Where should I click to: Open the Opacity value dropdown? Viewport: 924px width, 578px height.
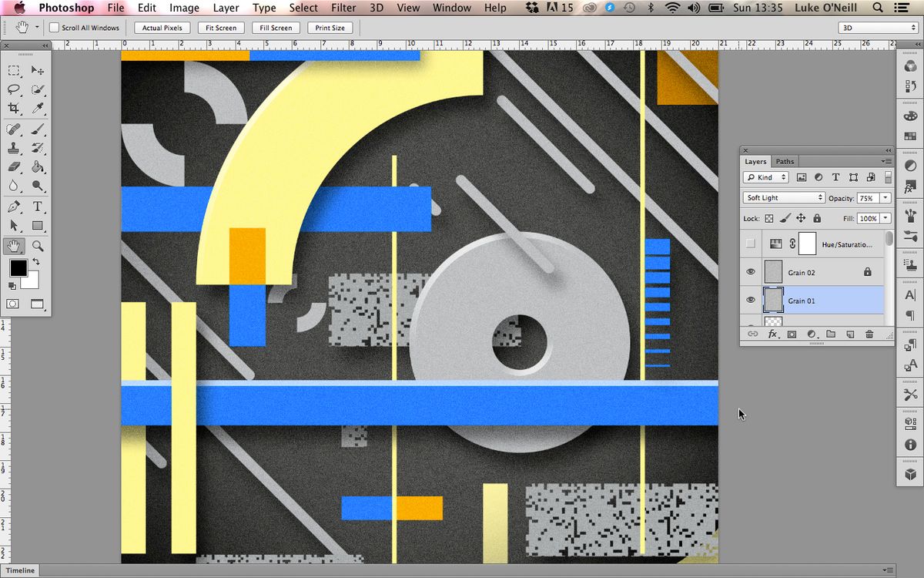click(x=885, y=197)
